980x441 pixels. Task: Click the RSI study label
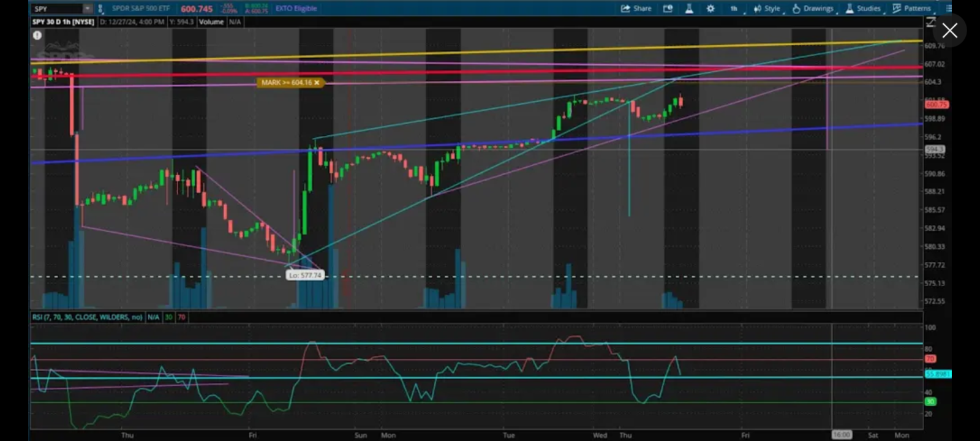click(x=88, y=317)
